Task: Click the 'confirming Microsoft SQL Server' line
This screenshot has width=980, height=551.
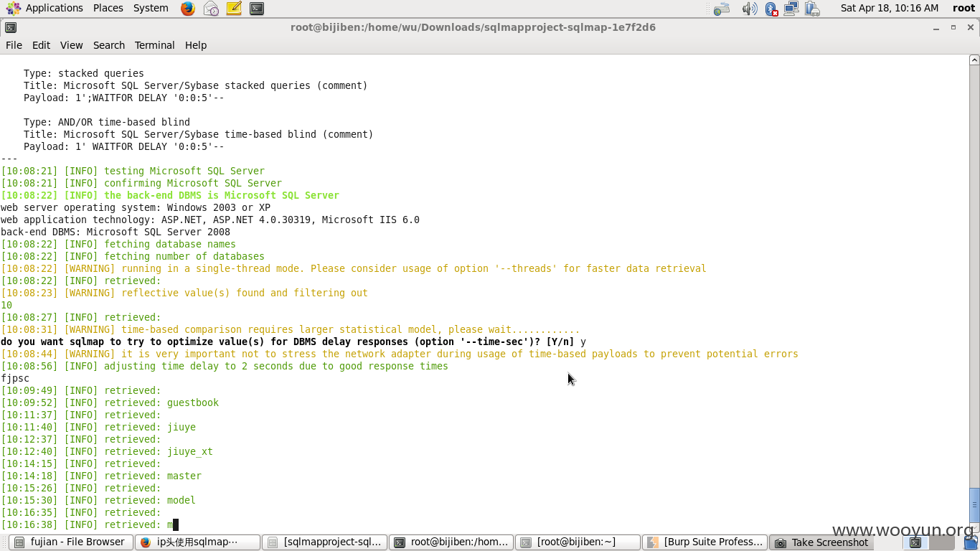Action: pos(141,183)
